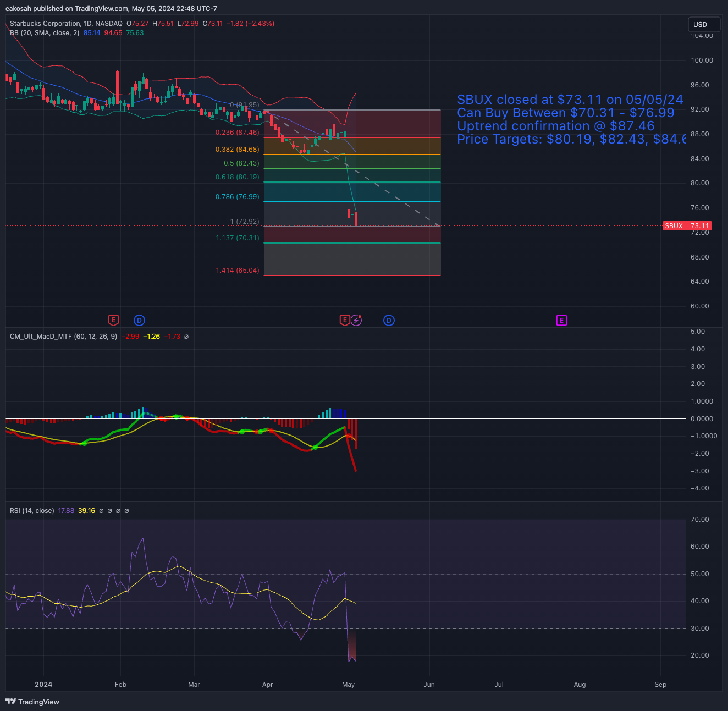The image size is (728, 711).
Task: Click the 0.382 (84.68) Fibonacci level label
Action: click(x=237, y=150)
